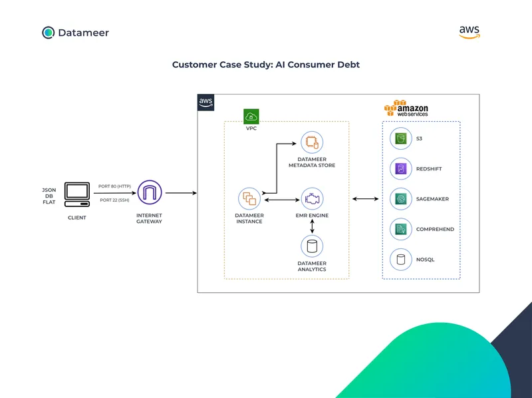Click the "DATAMEER ANALYTICS" label
The width and height of the screenshot is (532, 398).
(312, 266)
